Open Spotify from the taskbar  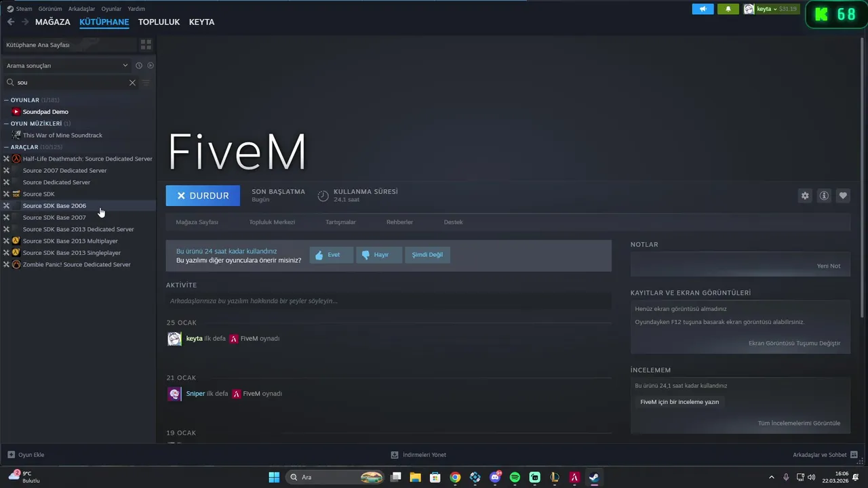point(515,477)
